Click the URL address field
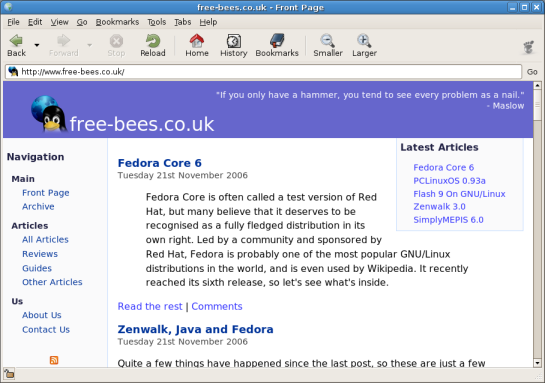The image size is (545, 383). pyautogui.click(x=263, y=72)
